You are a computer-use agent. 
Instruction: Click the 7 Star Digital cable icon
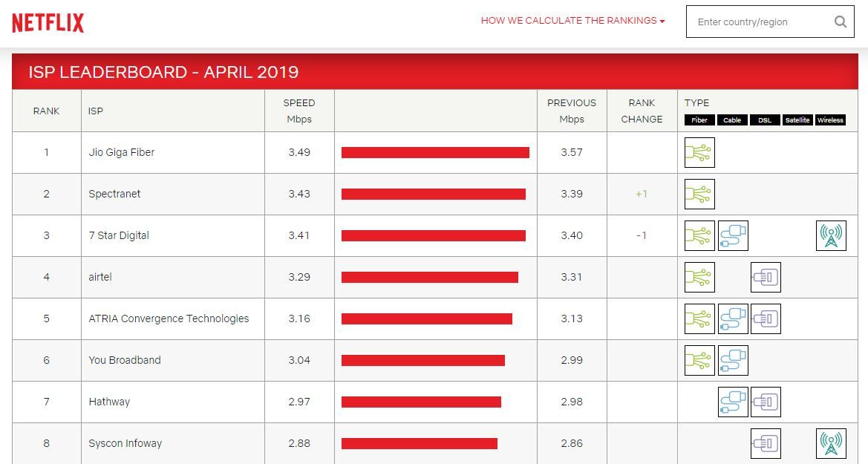733,235
